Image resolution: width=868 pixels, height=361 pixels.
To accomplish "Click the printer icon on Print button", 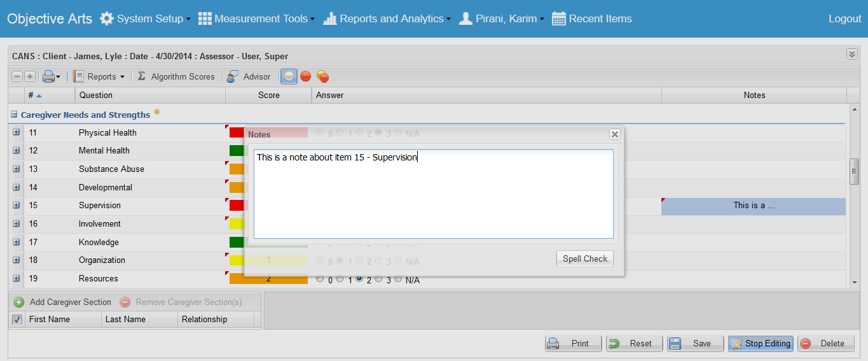I will (553, 344).
